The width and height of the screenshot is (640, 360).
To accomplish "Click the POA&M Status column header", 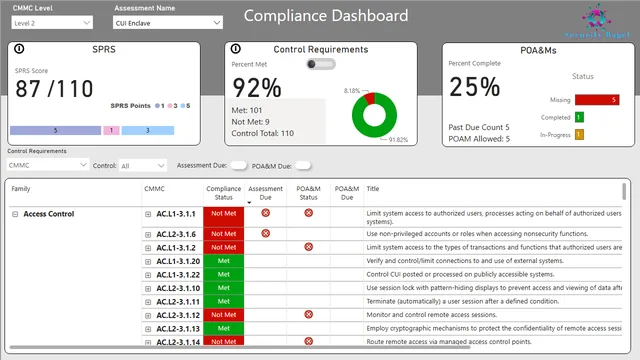I will point(308,193).
